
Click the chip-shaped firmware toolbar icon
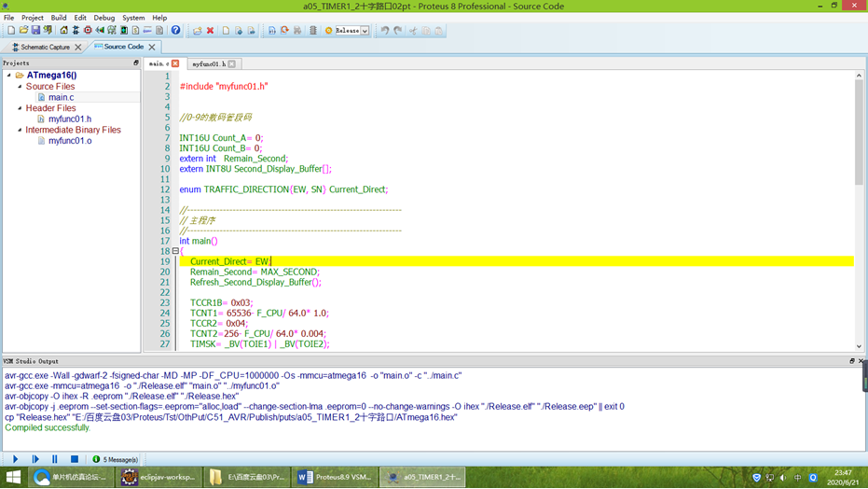(x=312, y=31)
